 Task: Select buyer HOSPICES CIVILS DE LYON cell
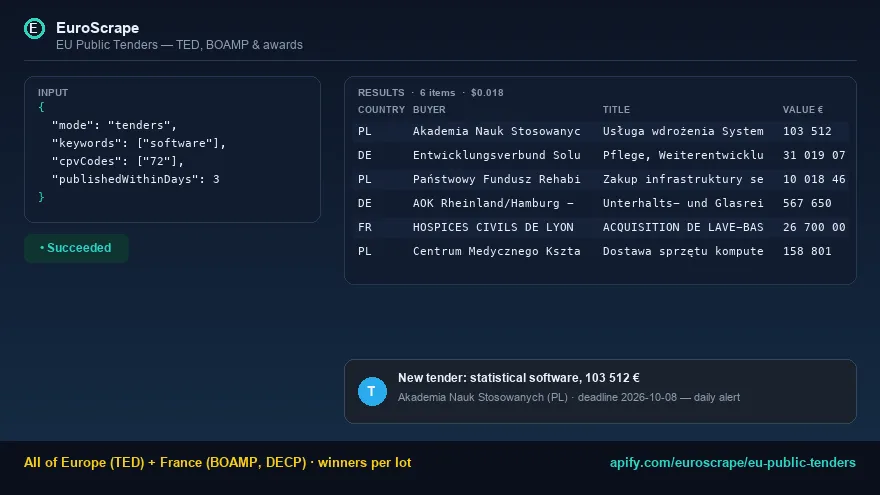(493, 227)
